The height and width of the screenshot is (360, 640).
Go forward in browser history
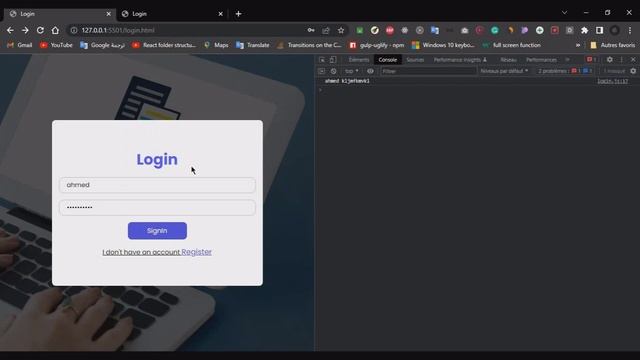(25, 30)
